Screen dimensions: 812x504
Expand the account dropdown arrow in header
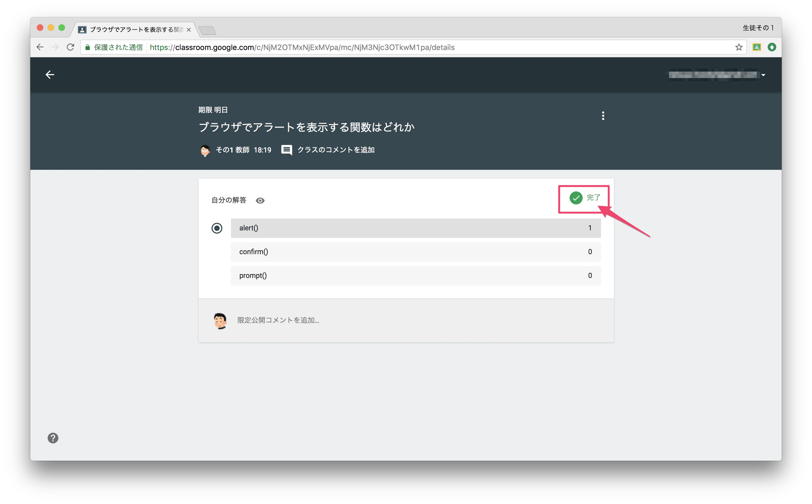point(763,75)
